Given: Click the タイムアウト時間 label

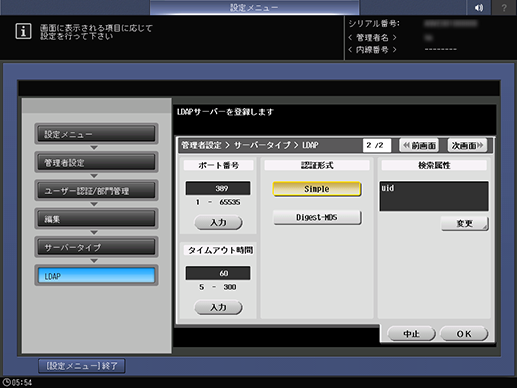Looking at the screenshot, I should tap(220, 250).
